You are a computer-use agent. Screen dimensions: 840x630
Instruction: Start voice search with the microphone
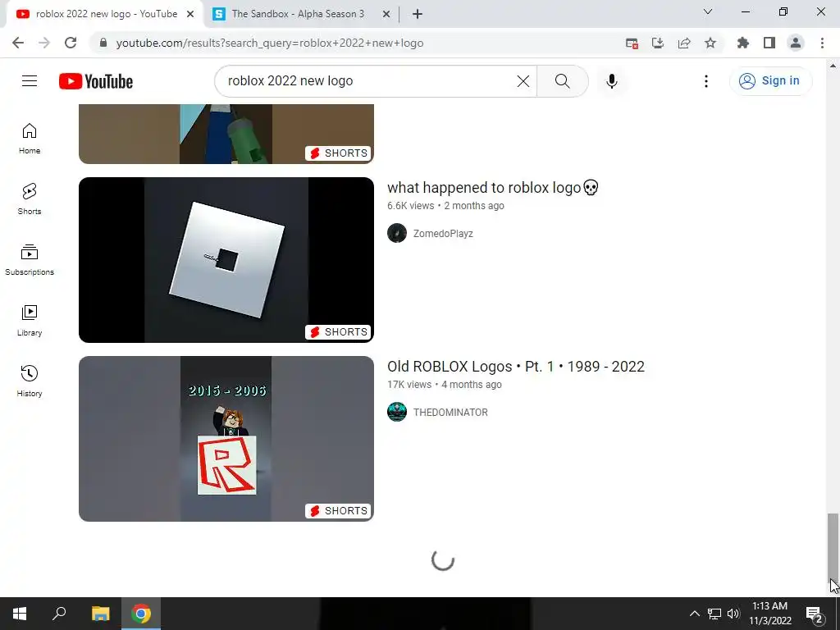[612, 81]
